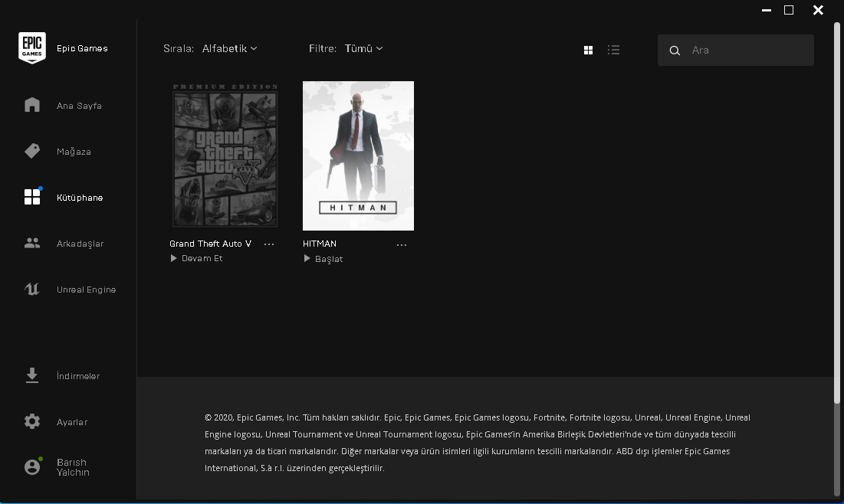The height and width of the screenshot is (504, 844).
Task: Click the Epic Games logo
Action: (31, 47)
